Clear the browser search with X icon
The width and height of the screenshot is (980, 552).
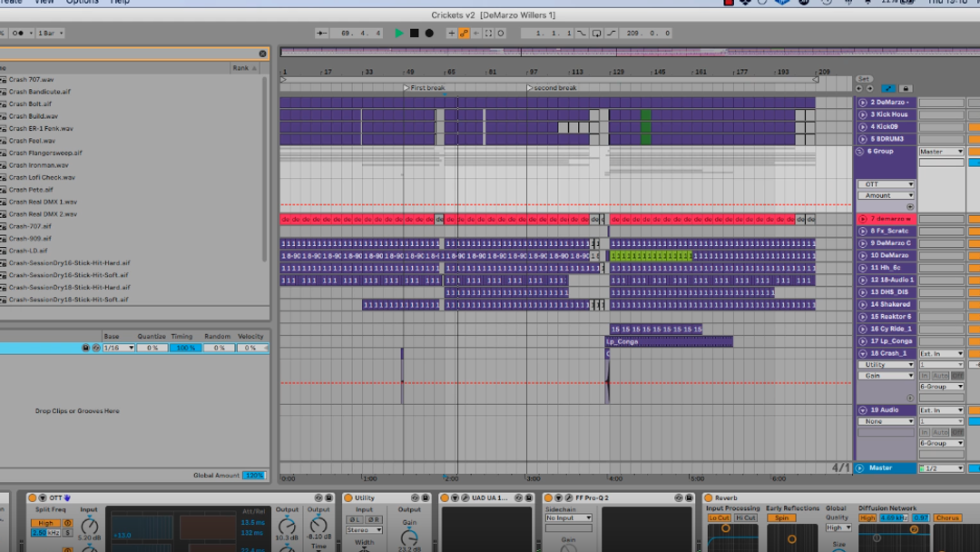262,54
